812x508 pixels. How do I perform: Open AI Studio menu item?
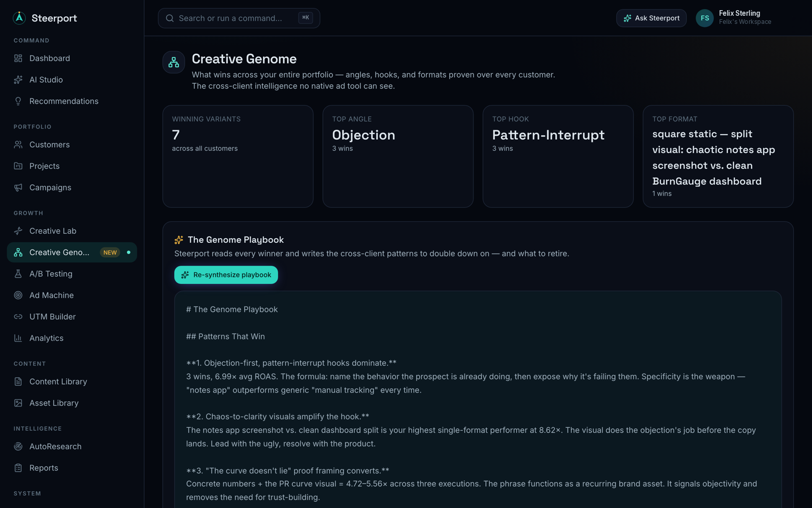click(x=72, y=80)
